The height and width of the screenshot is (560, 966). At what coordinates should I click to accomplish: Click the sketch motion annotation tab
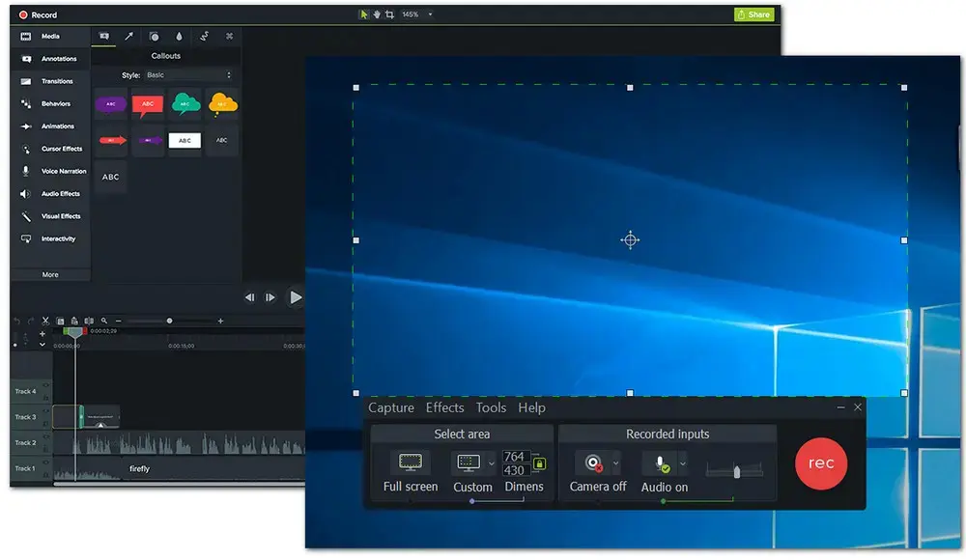tap(204, 37)
